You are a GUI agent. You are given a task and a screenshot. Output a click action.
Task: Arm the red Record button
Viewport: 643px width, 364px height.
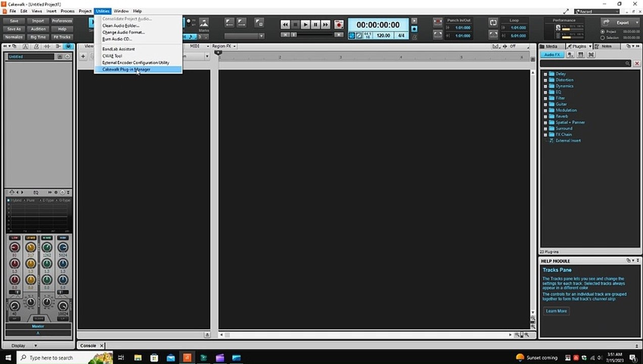[x=339, y=24]
